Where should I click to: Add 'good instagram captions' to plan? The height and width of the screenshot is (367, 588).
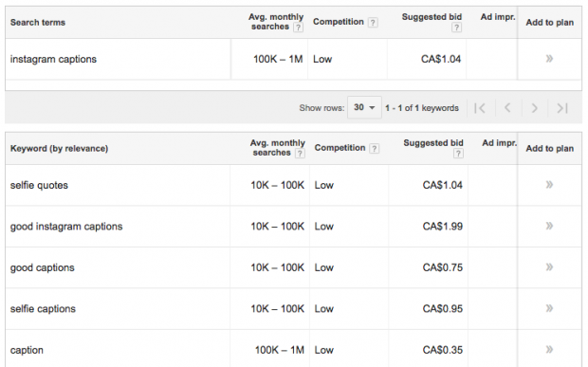(x=549, y=226)
